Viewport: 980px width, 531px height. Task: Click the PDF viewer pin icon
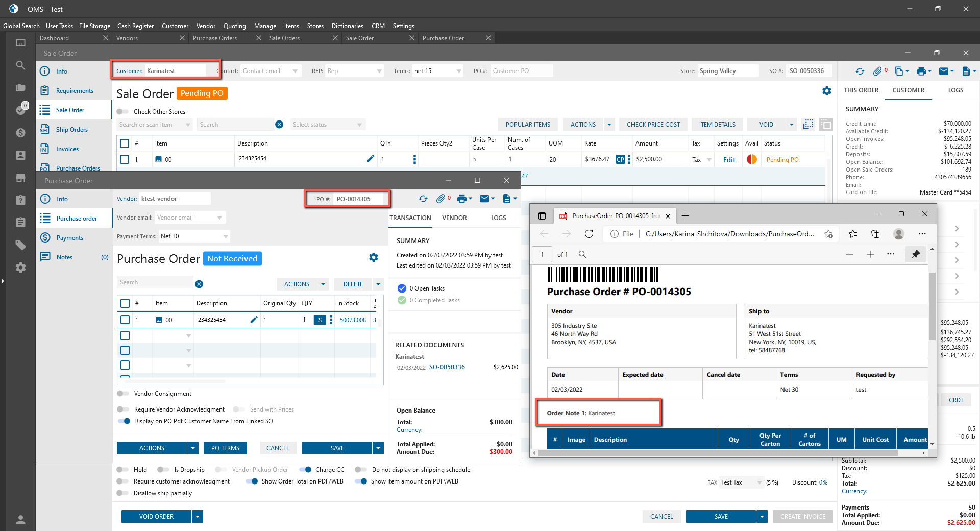tap(916, 254)
